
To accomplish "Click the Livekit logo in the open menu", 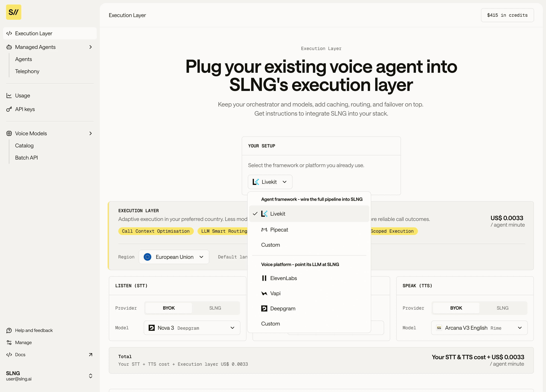I will click(264, 214).
